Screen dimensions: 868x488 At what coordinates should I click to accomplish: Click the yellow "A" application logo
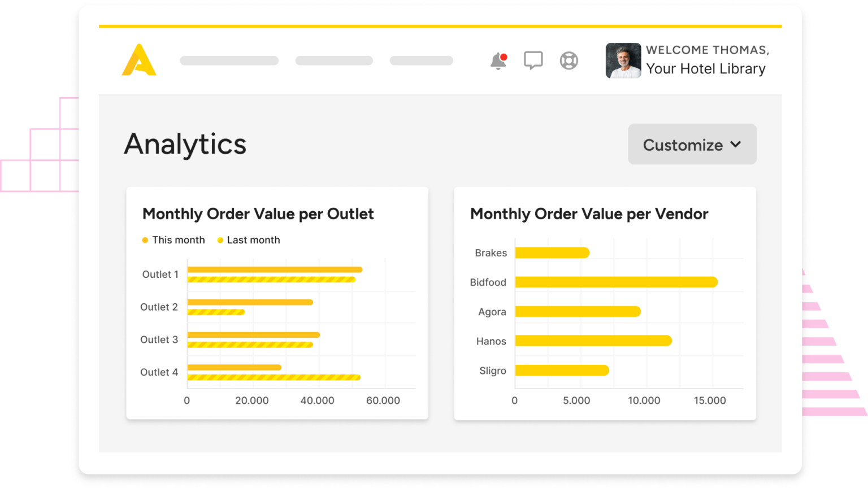[x=138, y=60]
